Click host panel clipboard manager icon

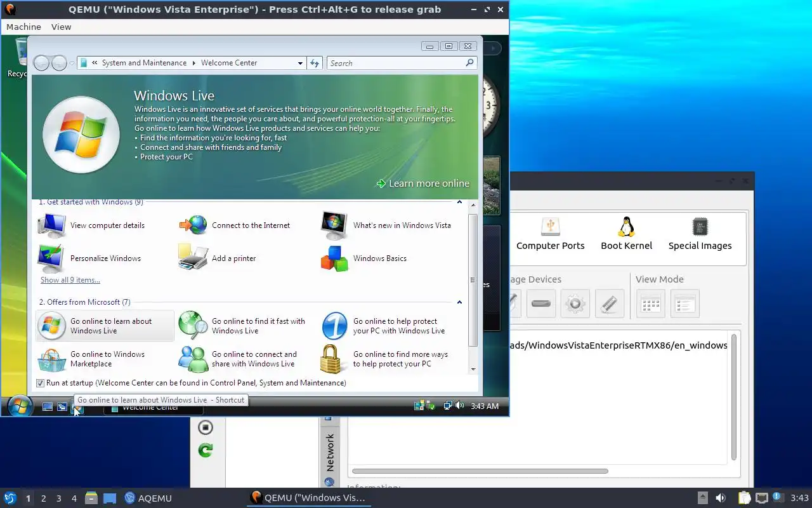coord(744,498)
